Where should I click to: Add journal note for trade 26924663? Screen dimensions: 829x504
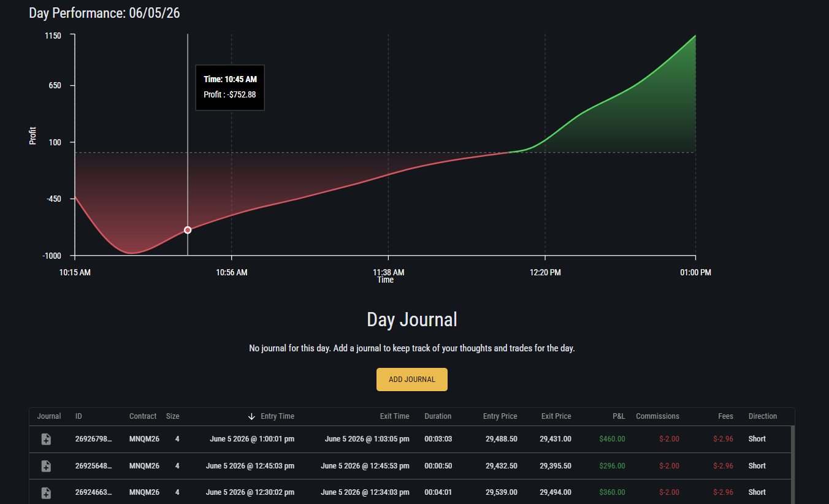pyautogui.click(x=46, y=492)
